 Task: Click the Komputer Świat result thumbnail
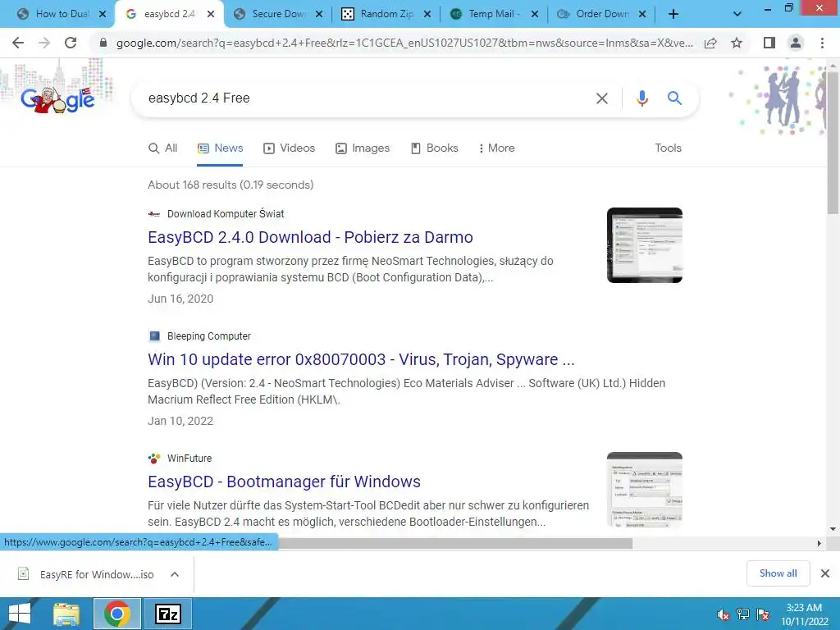click(x=645, y=245)
